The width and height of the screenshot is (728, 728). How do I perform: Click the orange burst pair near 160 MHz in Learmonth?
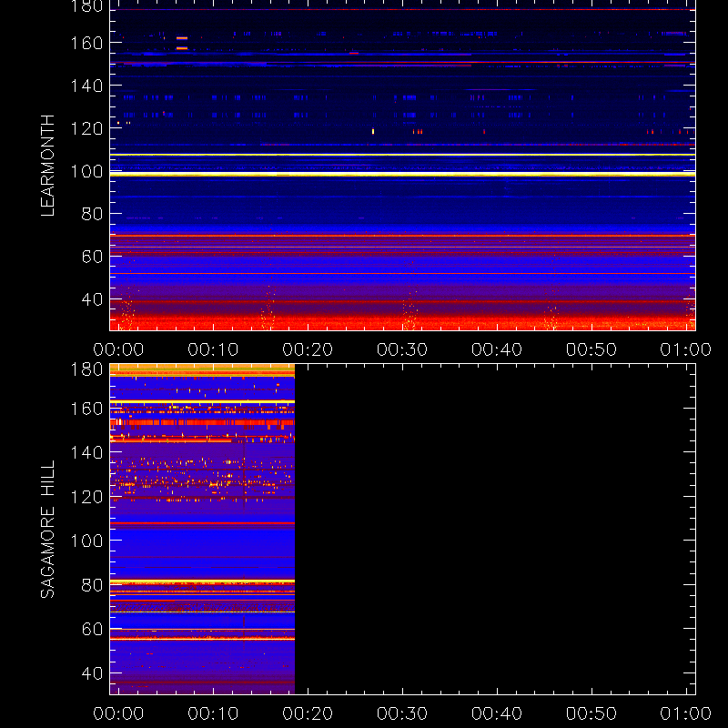(x=182, y=43)
